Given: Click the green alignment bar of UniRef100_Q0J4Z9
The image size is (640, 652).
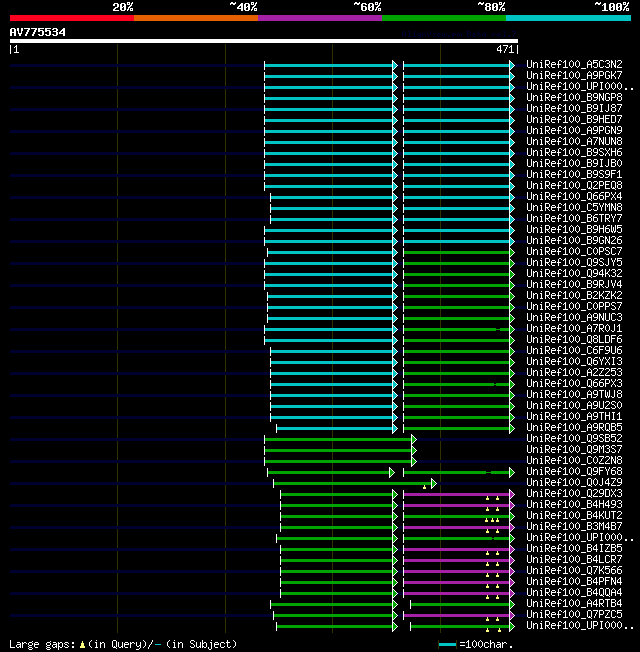Looking at the screenshot, I should pos(355,483).
